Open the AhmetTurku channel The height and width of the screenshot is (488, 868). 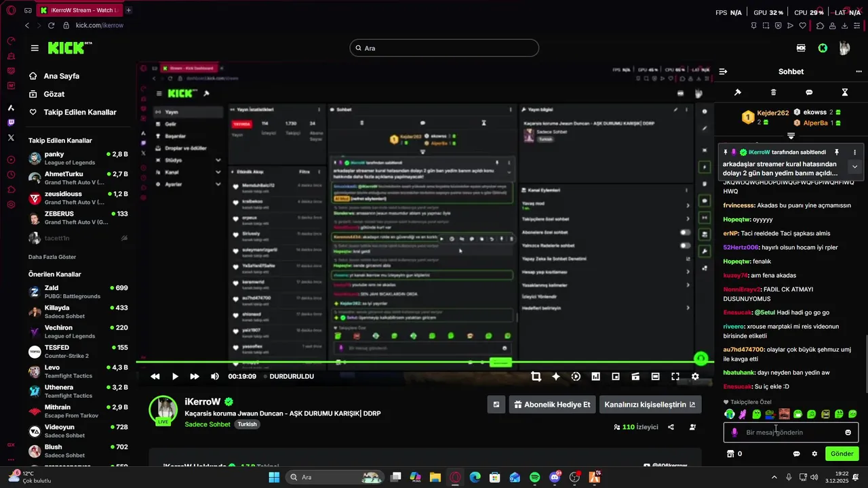coord(78,178)
